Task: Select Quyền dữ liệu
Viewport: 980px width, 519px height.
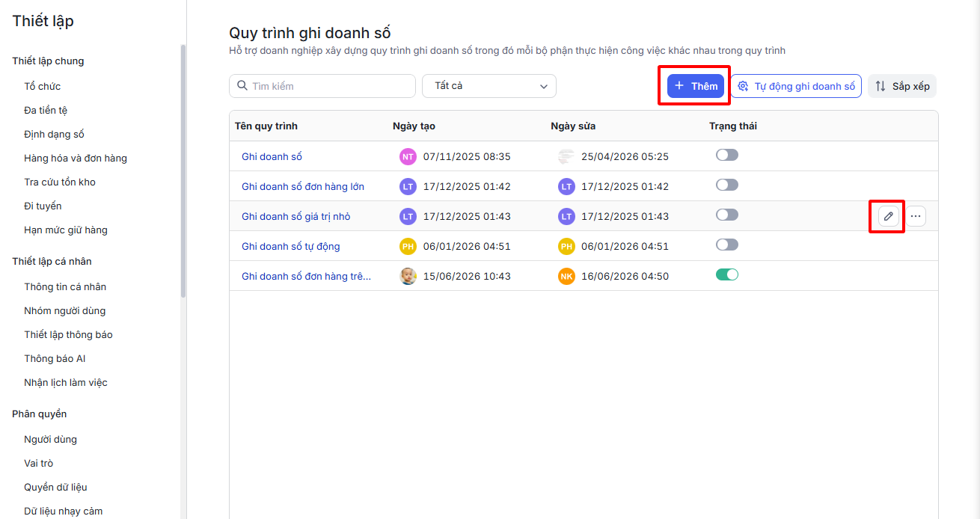Action: point(55,487)
